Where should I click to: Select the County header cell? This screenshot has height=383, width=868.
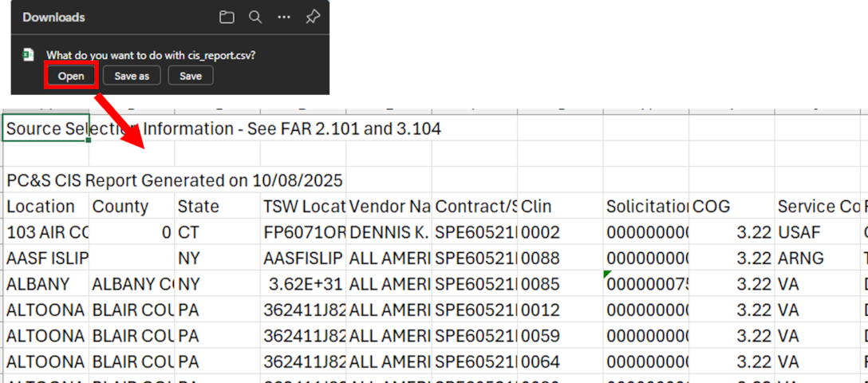pyautogui.click(x=132, y=206)
